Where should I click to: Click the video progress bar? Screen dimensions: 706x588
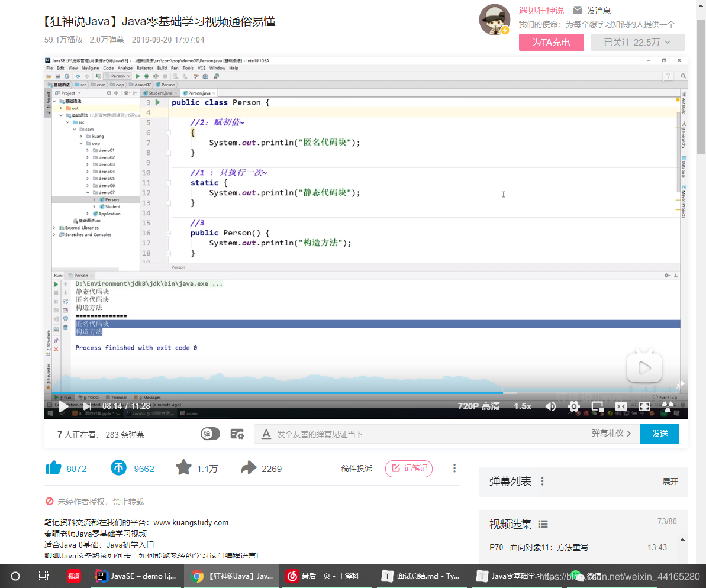pyautogui.click(x=366, y=393)
